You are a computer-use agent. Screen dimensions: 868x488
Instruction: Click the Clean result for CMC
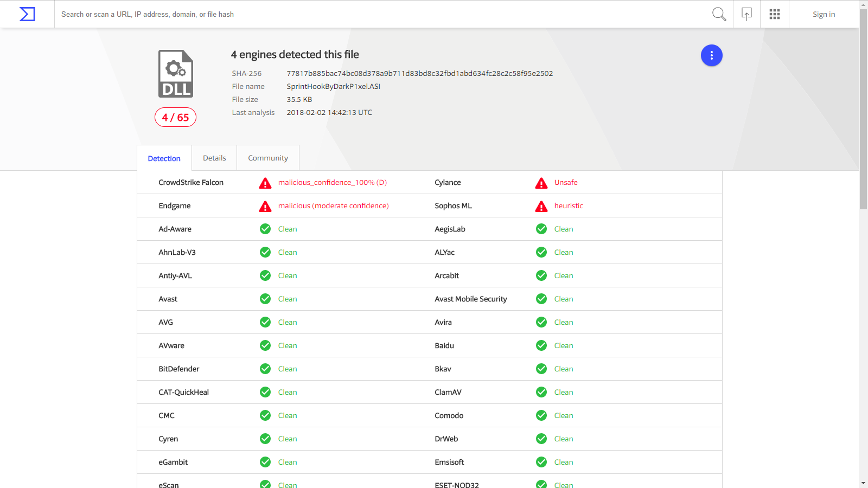tap(288, 415)
